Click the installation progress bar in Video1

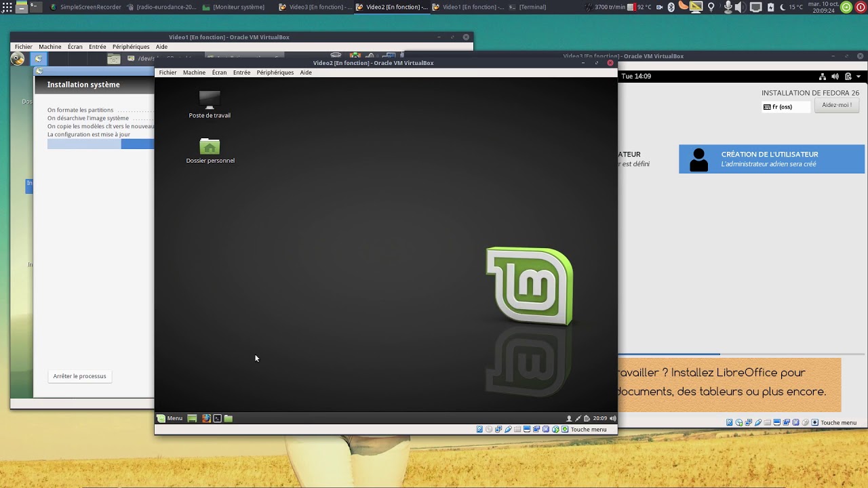[x=100, y=144]
